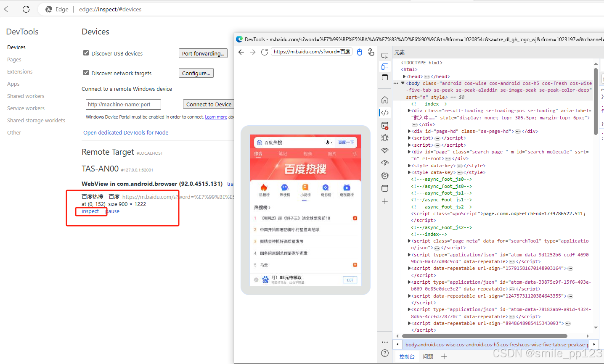
Task: Toggle mouse input mode icon
Action: (x=360, y=52)
